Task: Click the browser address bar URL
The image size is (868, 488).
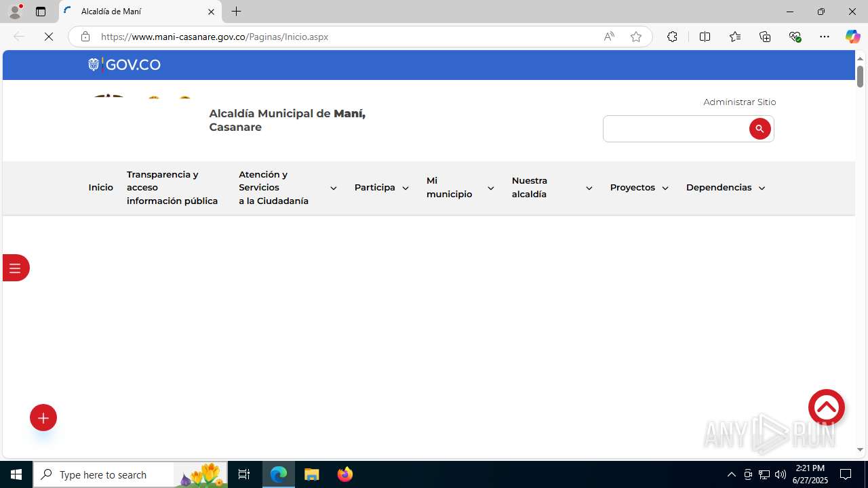Action: pos(214,37)
